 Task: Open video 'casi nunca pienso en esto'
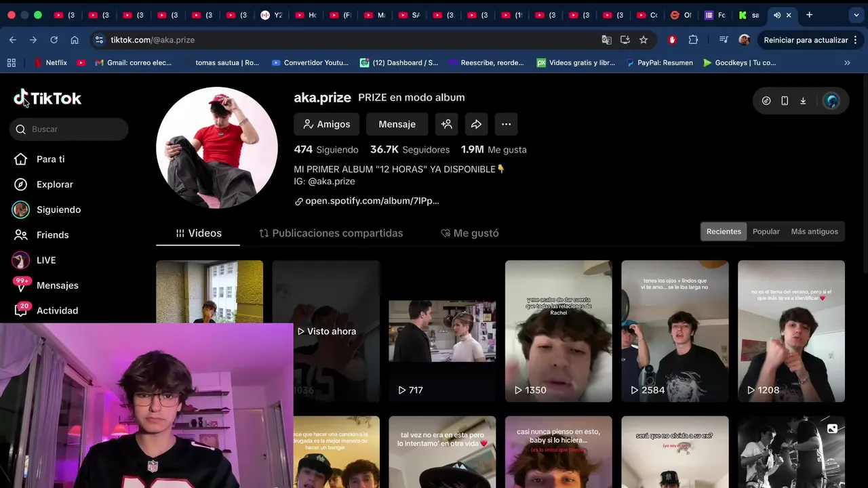[559, 452]
